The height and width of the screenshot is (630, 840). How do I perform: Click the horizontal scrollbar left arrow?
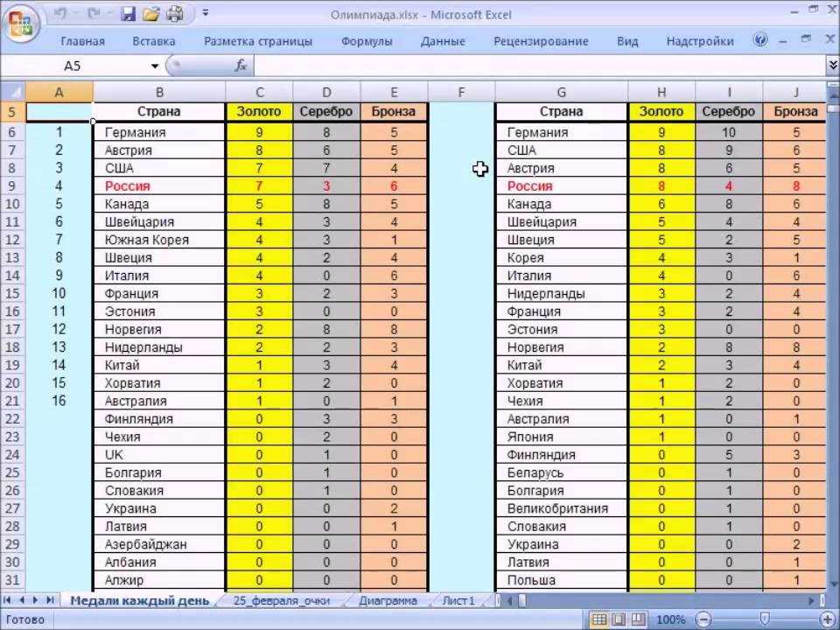(509, 600)
